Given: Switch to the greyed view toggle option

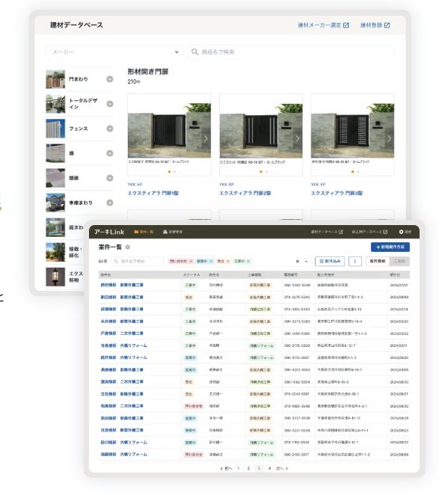Looking at the screenshot, I should (x=399, y=262).
